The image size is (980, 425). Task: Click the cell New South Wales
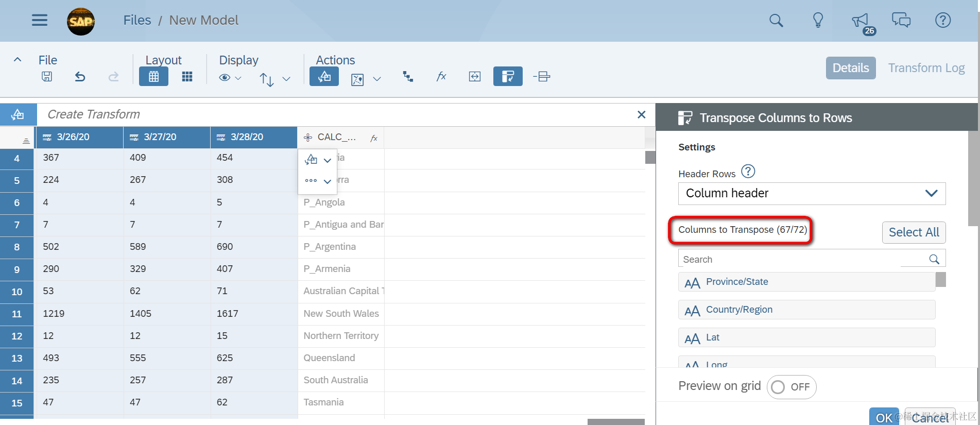pos(341,314)
